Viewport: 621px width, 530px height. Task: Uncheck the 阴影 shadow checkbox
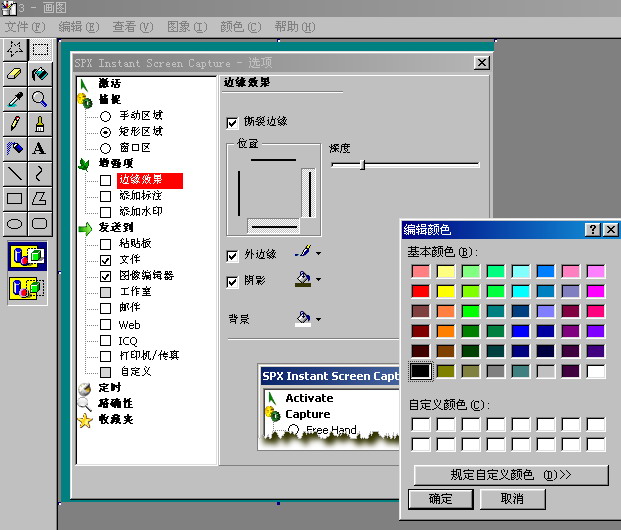[233, 282]
